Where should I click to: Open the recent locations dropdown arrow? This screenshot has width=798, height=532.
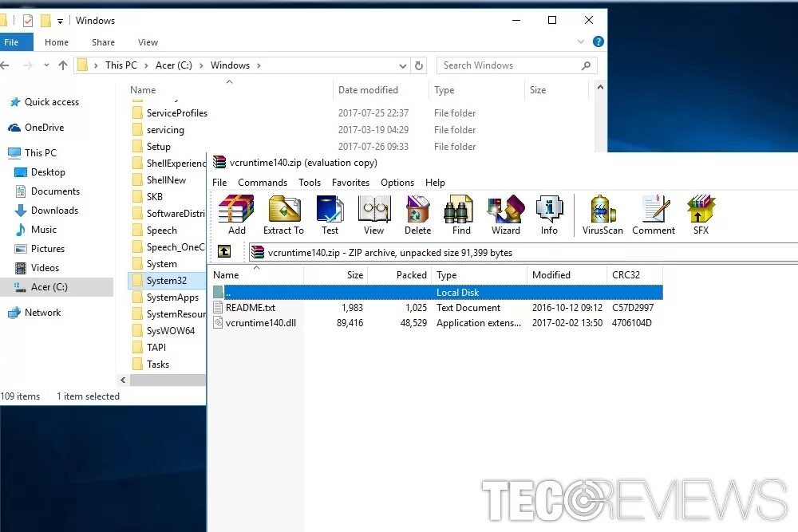pyautogui.click(x=46, y=65)
